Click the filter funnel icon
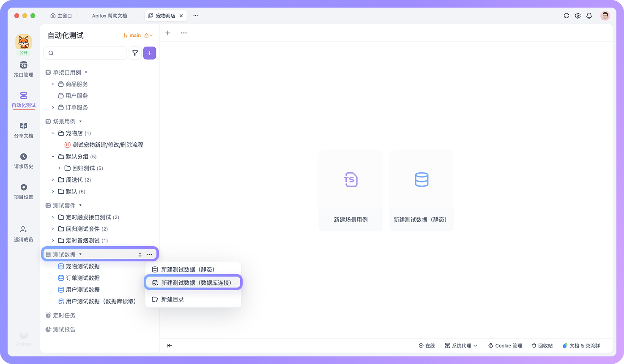The image size is (624, 364). pos(135,53)
